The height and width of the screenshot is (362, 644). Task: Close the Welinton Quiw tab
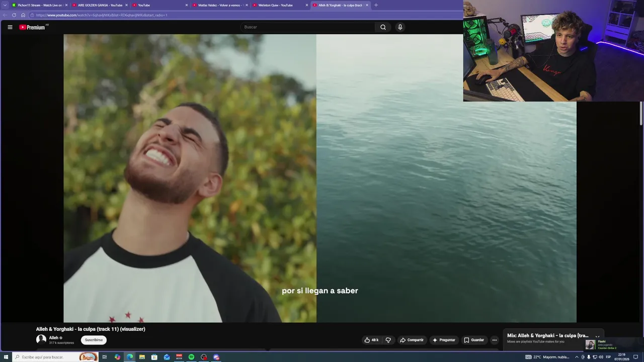307,5
